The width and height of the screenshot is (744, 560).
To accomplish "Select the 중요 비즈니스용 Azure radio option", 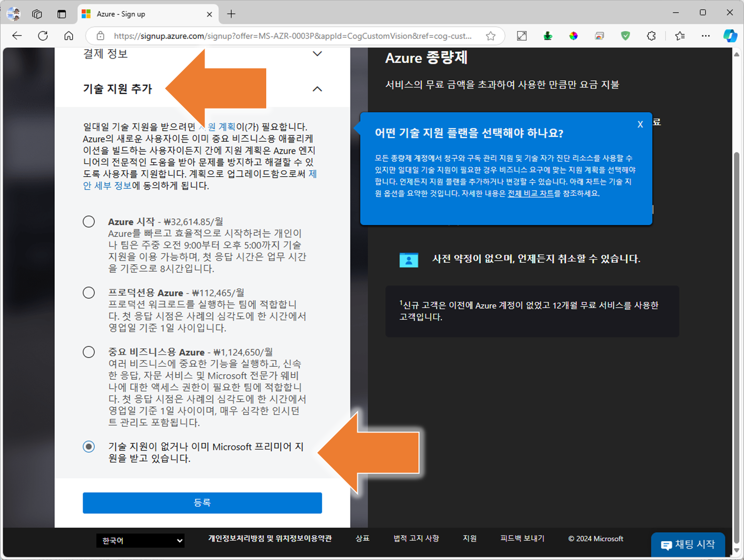I will click(x=89, y=352).
